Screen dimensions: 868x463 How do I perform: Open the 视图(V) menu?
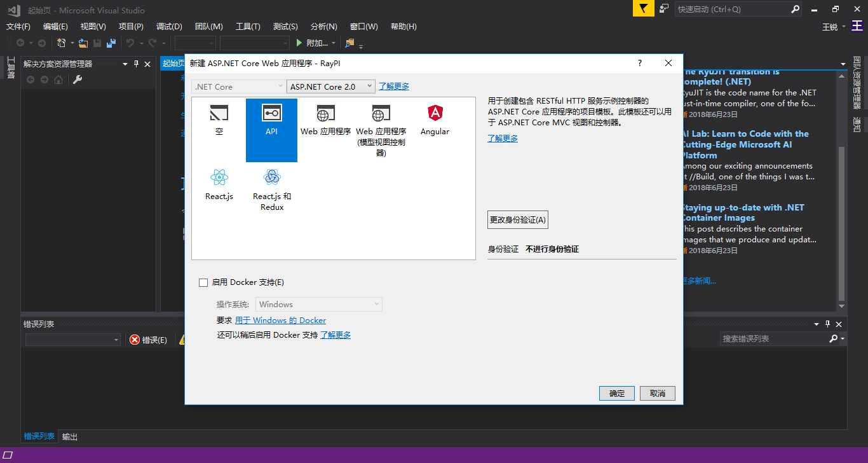93,26
